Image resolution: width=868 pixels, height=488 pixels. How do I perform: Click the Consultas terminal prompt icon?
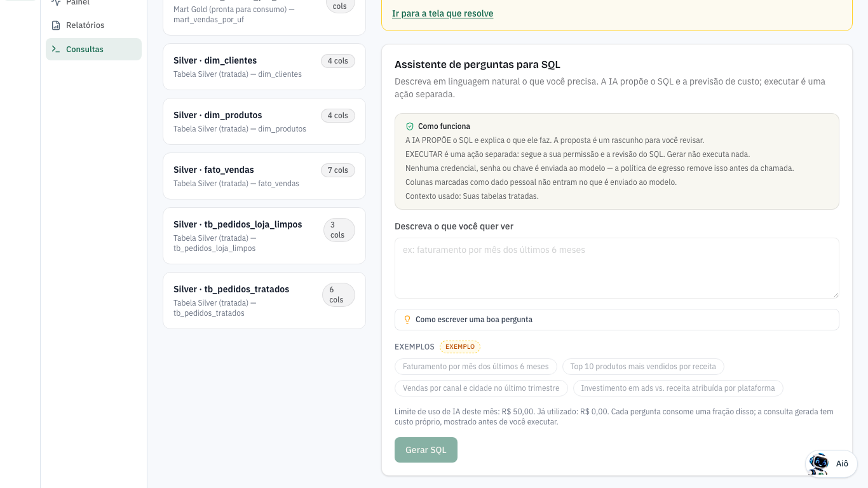[x=56, y=50]
